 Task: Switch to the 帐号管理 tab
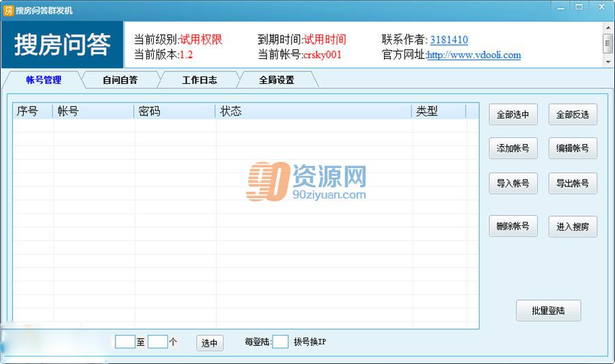click(x=44, y=80)
